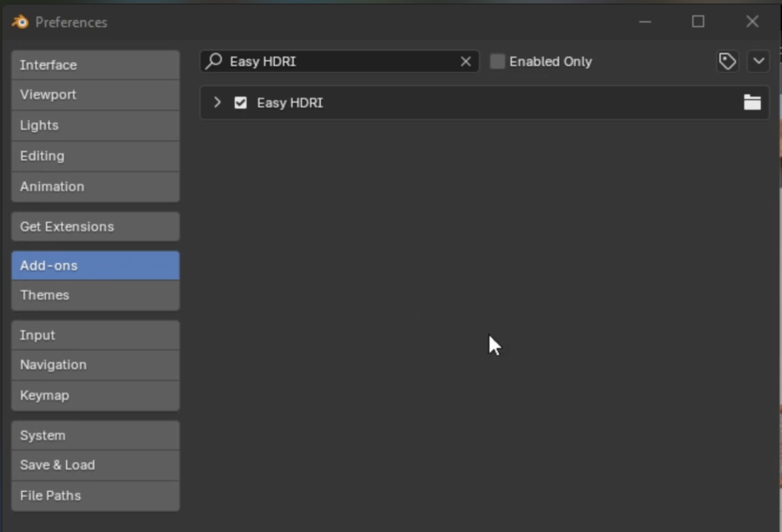This screenshot has width=782, height=532.
Task: Clear the Easy HDRI search text
Action: [x=465, y=61]
